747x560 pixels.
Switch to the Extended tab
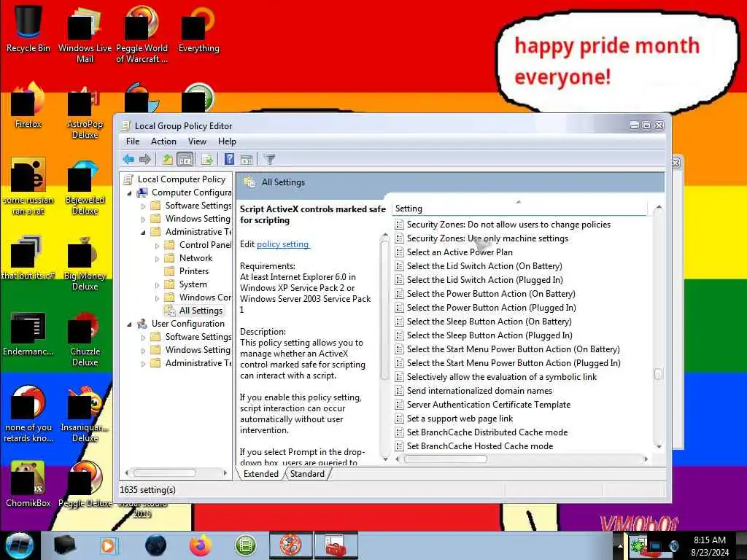click(260, 474)
